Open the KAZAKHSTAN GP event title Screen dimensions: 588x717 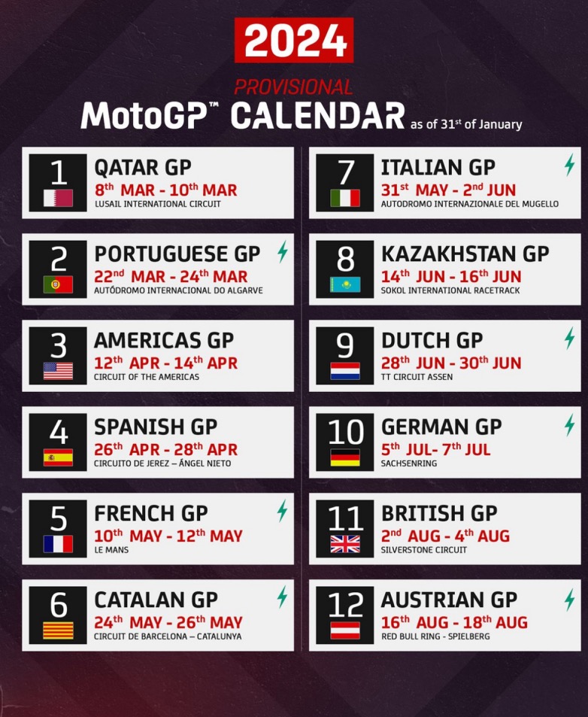point(465,254)
